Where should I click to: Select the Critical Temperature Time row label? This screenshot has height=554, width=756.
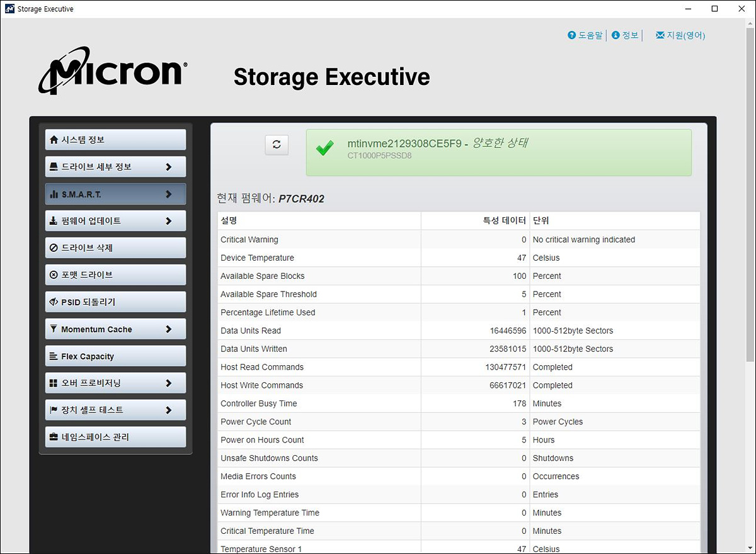pyautogui.click(x=267, y=532)
